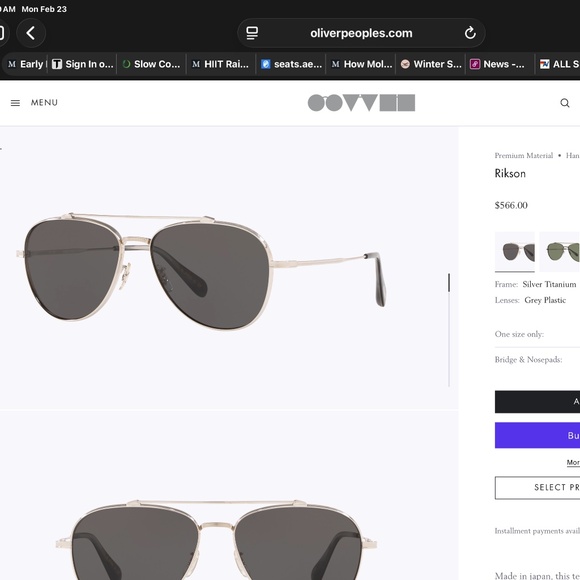Viewport: 580px width, 580px height.
Task: Click the 'Grey Plastic' lenses value
Action: (x=545, y=300)
